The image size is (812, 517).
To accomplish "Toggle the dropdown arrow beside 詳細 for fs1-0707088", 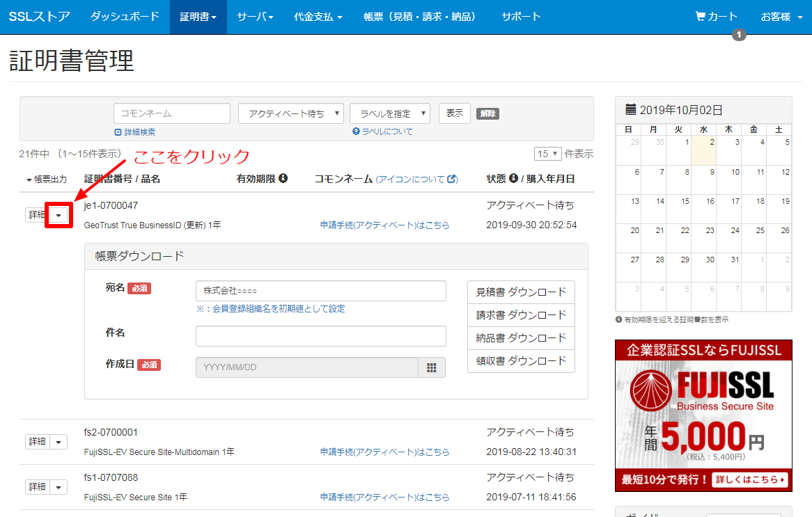I will coord(58,487).
